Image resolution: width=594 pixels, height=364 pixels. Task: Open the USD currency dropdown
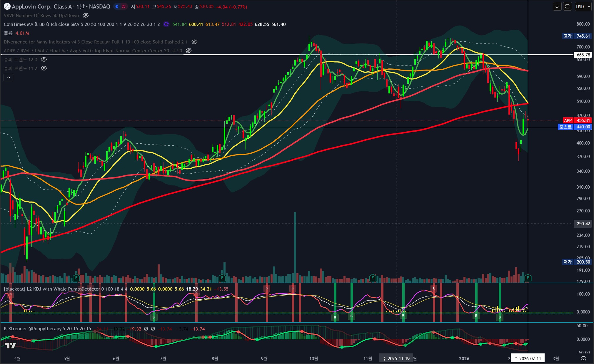[583, 6]
